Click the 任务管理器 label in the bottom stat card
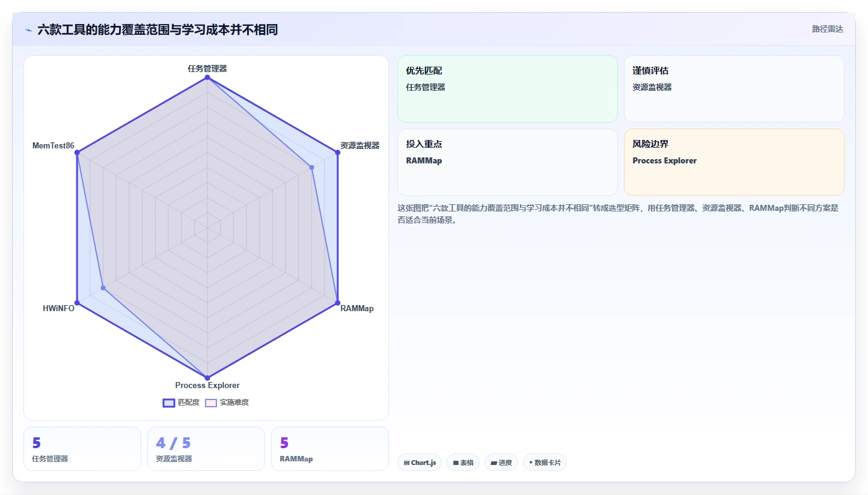 click(50, 459)
